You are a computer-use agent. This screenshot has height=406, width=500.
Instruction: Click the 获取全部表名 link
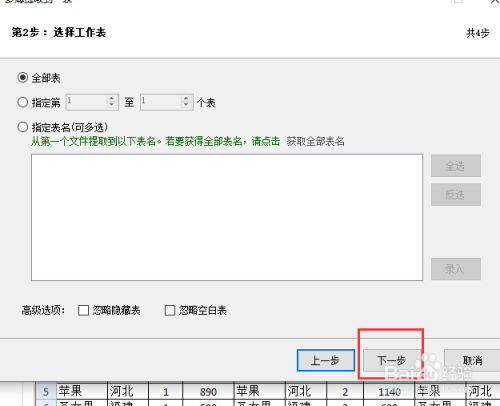point(315,141)
